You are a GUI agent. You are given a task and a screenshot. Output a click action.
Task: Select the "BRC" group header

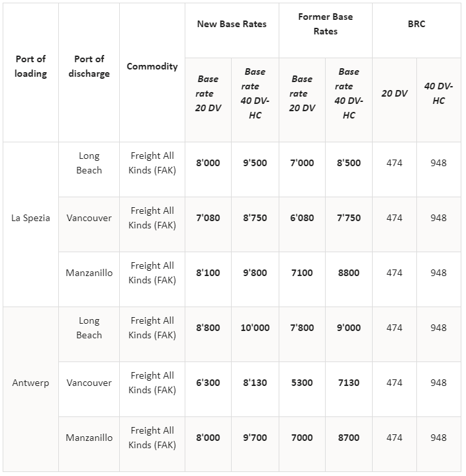pyautogui.click(x=416, y=24)
